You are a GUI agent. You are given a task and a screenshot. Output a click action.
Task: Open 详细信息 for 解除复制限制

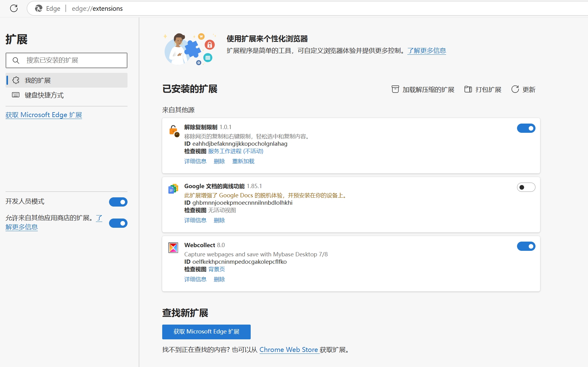[195, 161]
